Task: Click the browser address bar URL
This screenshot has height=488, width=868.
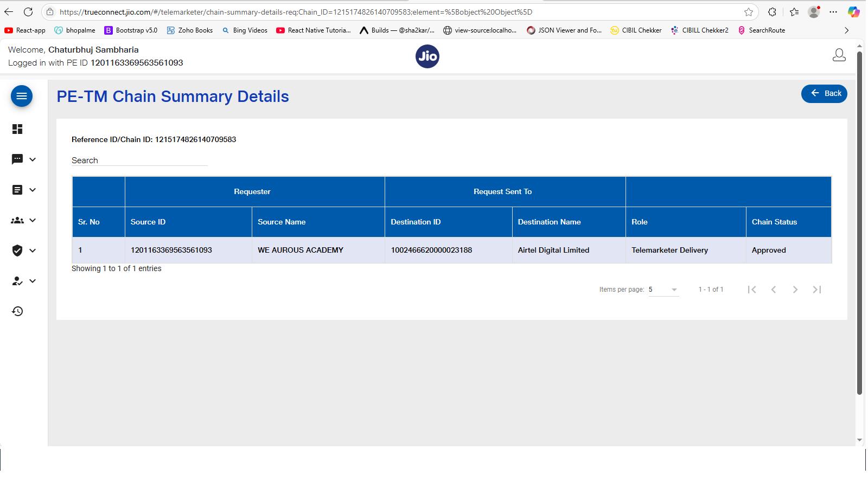Action: [x=296, y=12]
